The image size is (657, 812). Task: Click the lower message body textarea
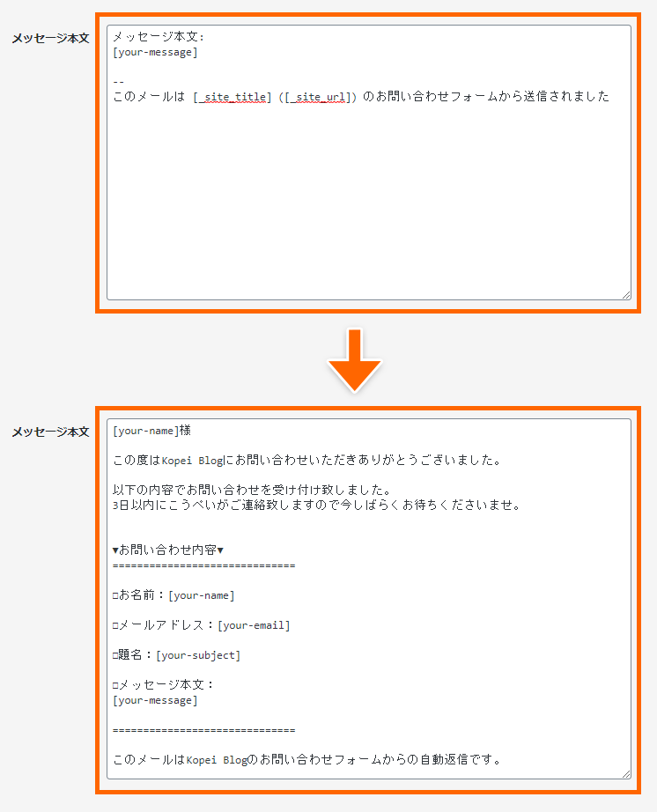click(x=369, y=599)
